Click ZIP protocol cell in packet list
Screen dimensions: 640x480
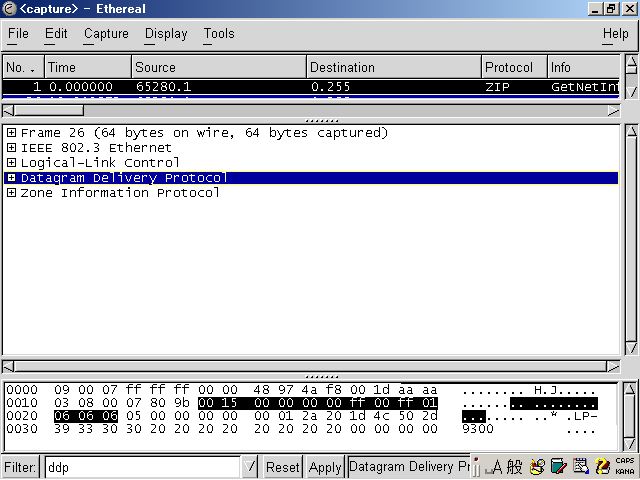pos(498,87)
